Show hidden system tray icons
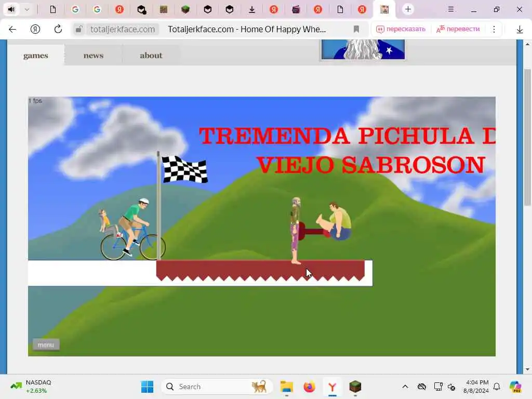This screenshot has height=399, width=532. [405, 387]
